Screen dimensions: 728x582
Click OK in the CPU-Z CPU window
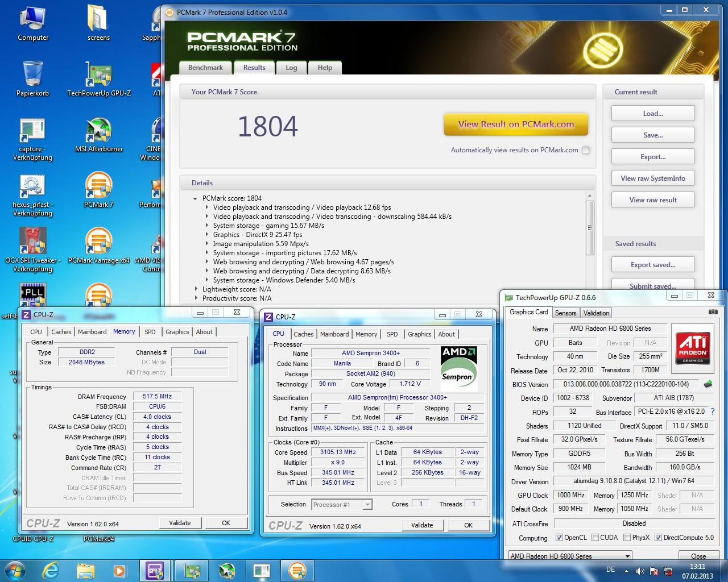tap(468, 525)
